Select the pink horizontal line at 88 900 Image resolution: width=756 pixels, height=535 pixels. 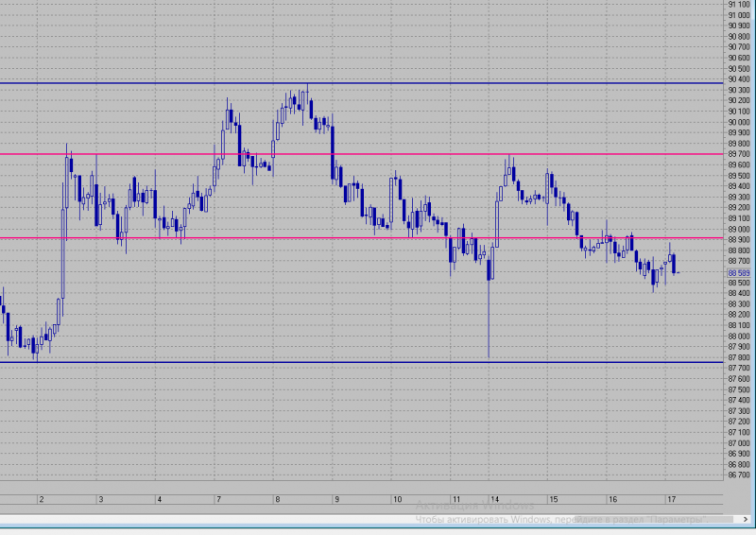coord(362,238)
